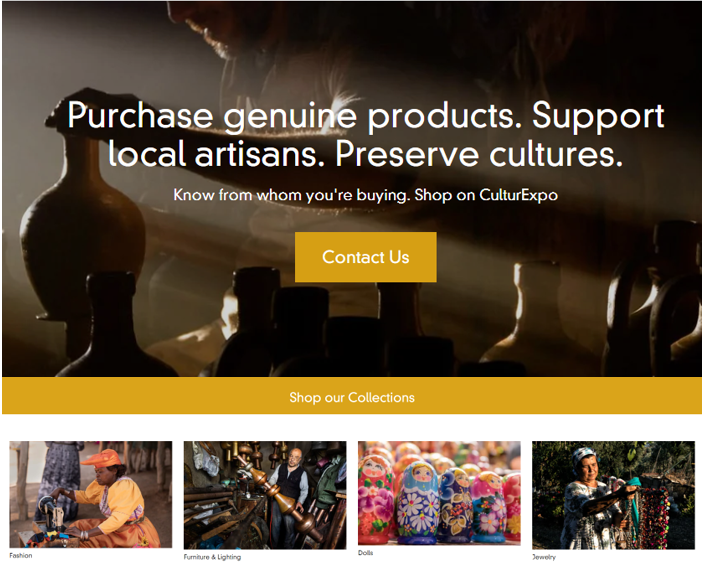Select the Dolls caption link

tap(365, 553)
